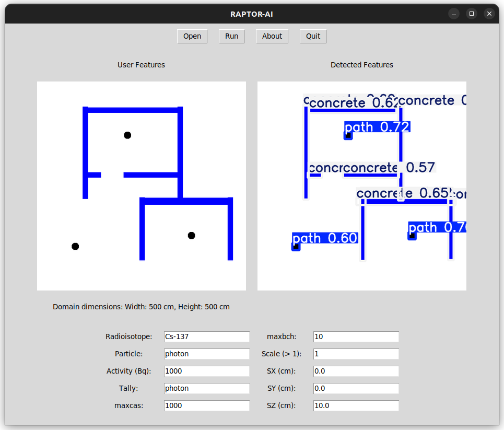Click the SX (cm) entry

click(356, 371)
